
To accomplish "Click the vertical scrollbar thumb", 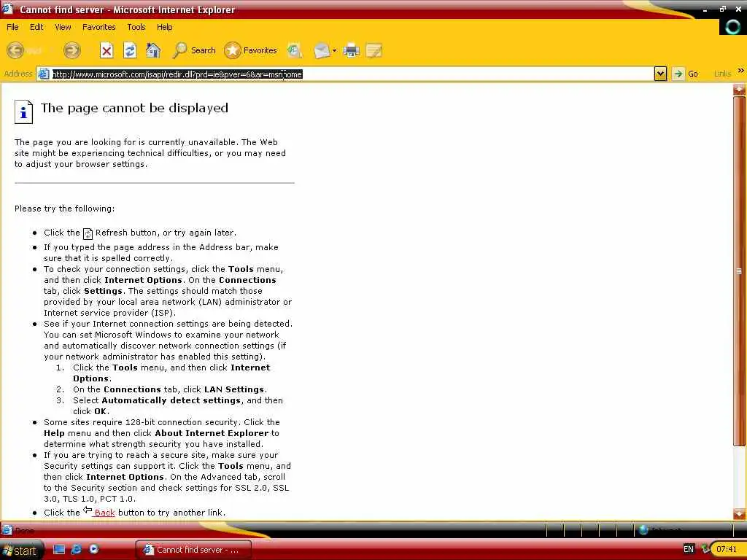I will (x=740, y=271).
